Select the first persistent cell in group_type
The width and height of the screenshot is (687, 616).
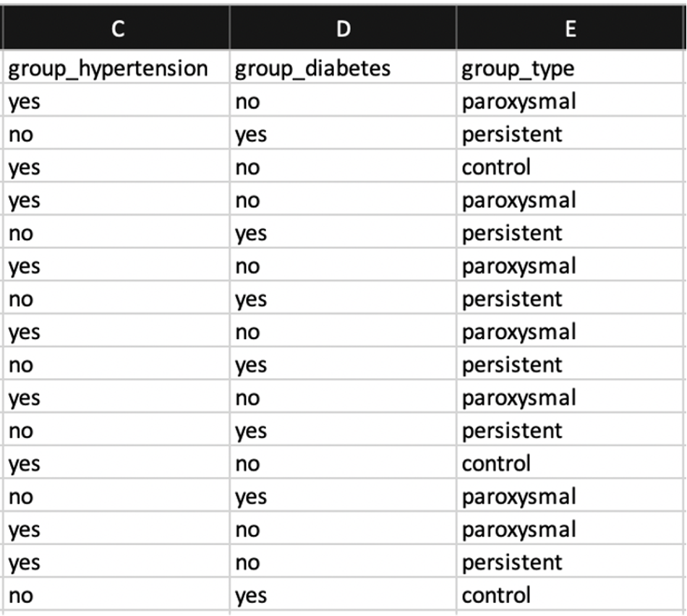[570, 134]
